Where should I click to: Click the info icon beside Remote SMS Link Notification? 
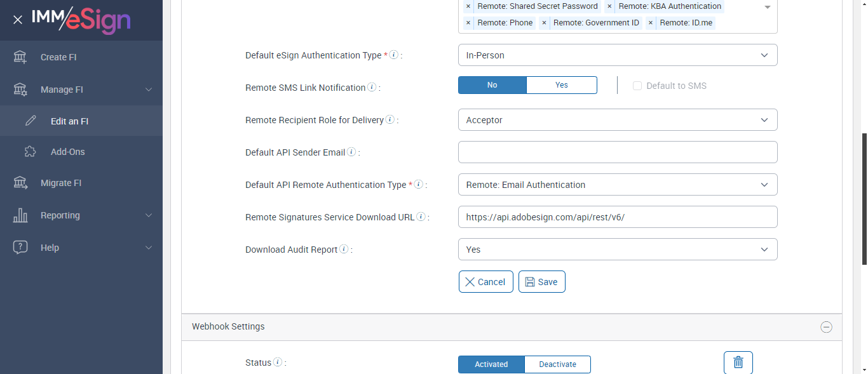pos(372,88)
